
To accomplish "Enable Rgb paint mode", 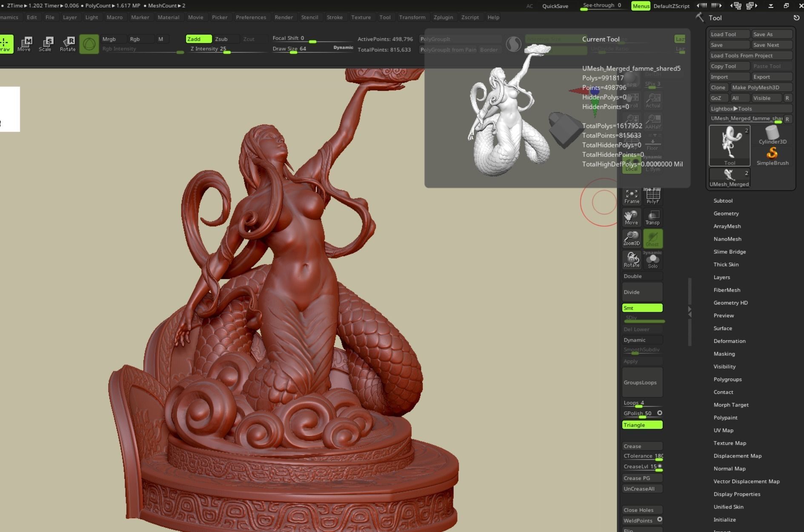I will [141, 39].
